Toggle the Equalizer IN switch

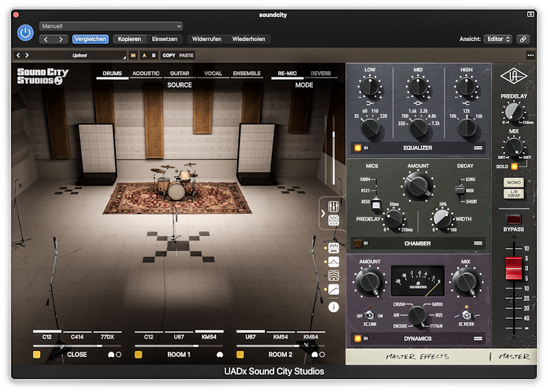point(357,148)
